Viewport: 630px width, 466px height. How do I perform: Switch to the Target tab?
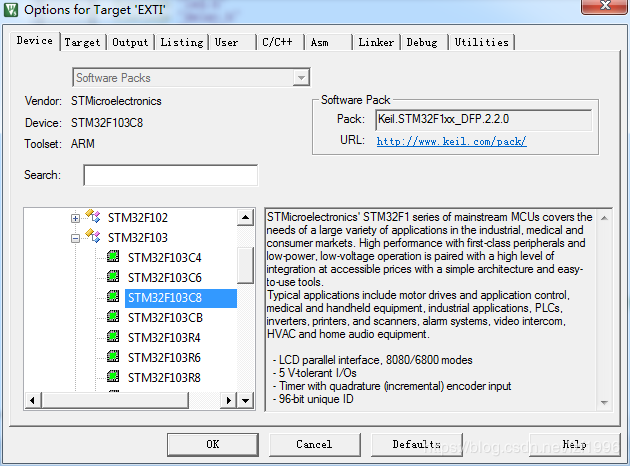tap(82, 42)
